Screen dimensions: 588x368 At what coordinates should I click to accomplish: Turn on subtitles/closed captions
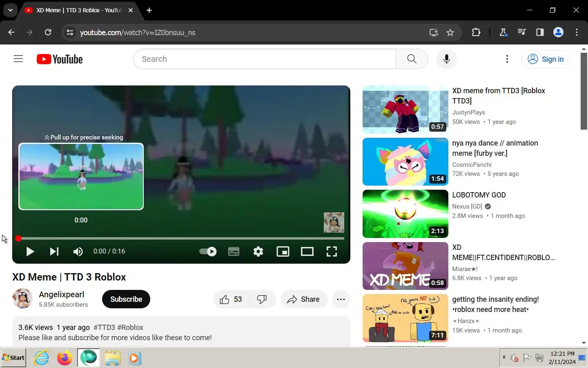(x=234, y=251)
